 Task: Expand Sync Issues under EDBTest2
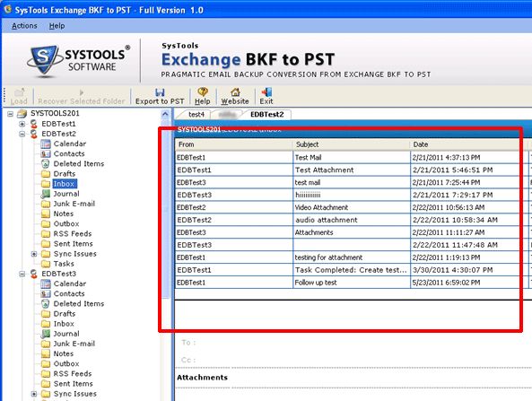click(34, 254)
